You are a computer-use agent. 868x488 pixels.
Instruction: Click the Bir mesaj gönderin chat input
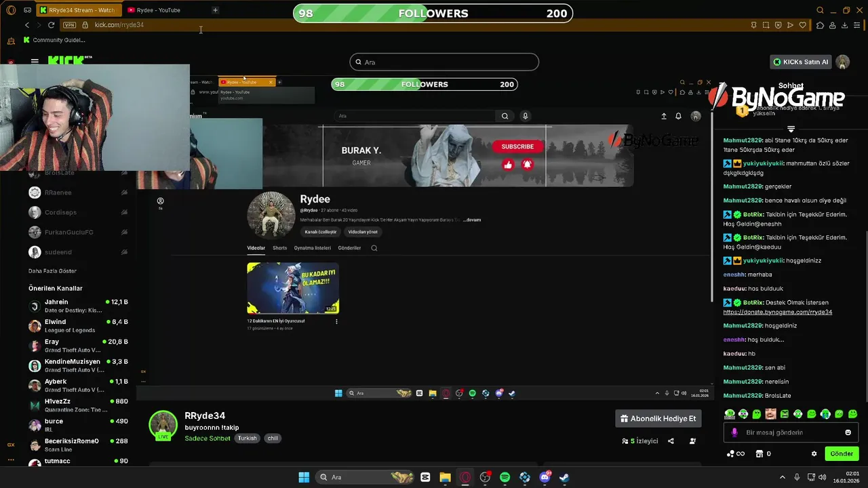790,432
